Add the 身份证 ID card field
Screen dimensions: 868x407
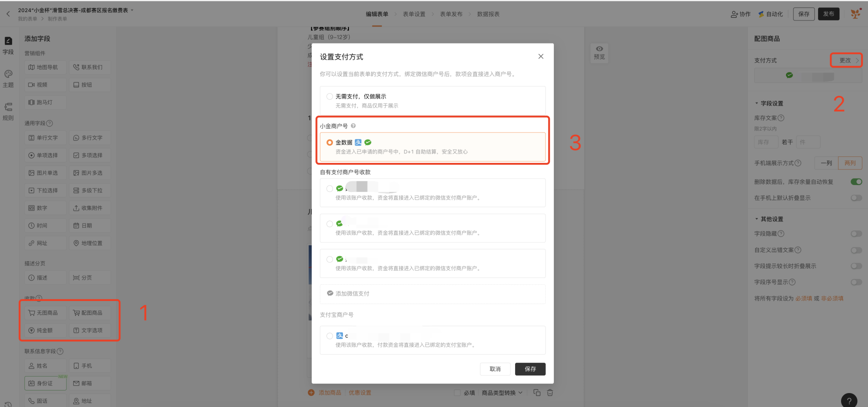point(46,383)
